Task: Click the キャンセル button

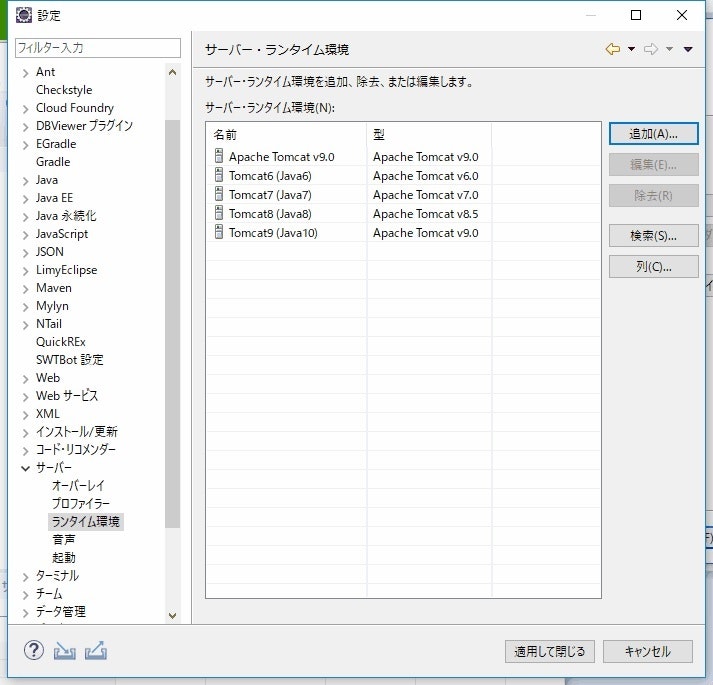Action: pyautogui.click(x=648, y=651)
